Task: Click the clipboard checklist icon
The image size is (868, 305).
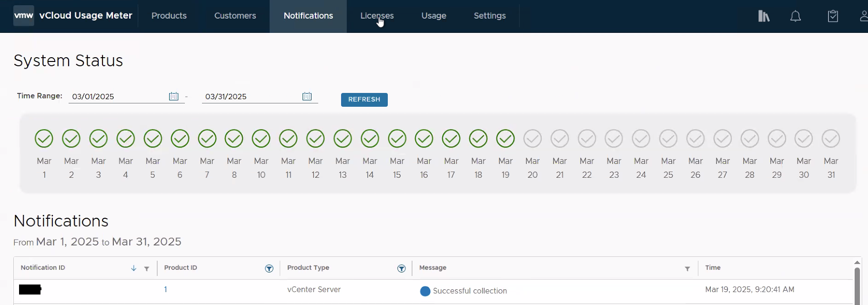Action: (x=833, y=16)
